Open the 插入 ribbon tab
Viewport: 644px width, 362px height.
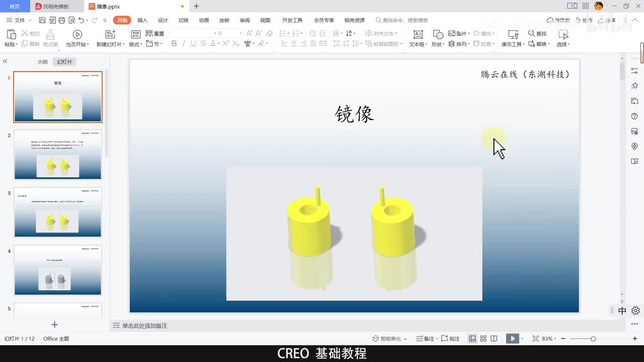[142, 20]
